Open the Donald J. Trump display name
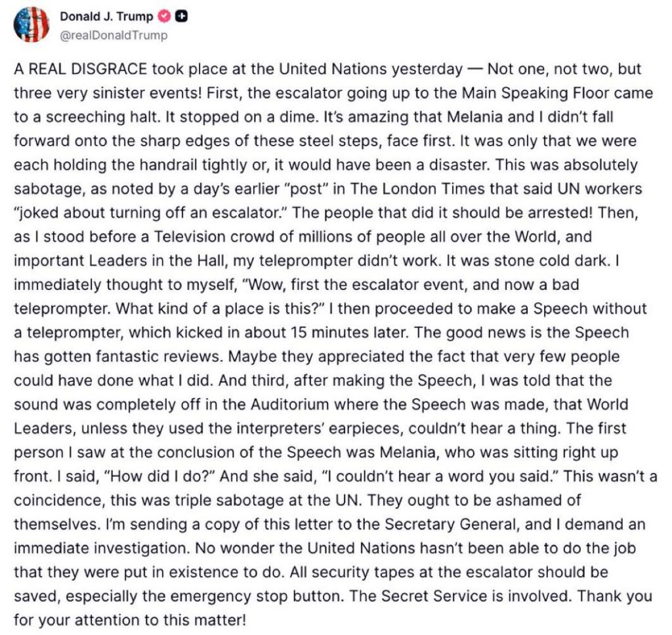The height and width of the screenshot is (635, 672). click(106, 17)
